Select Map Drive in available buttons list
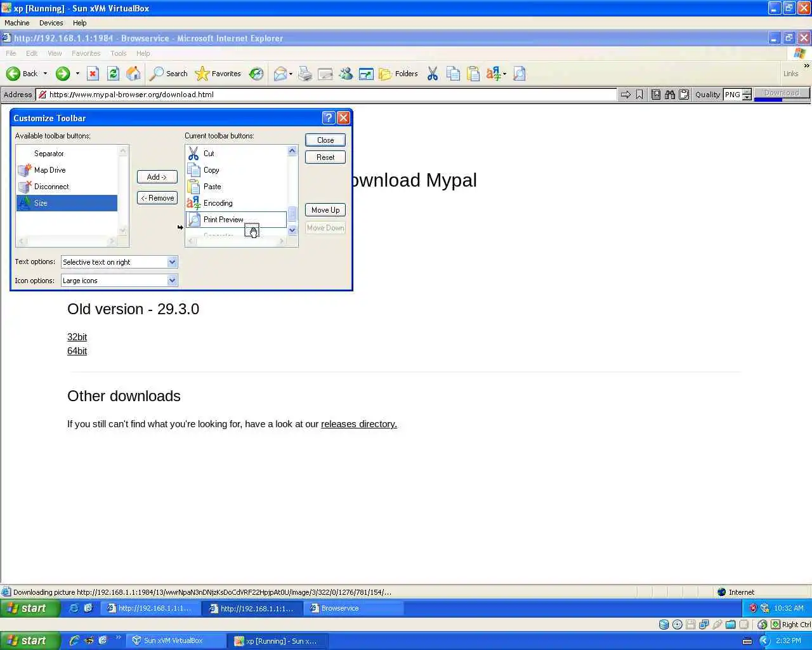This screenshot has width=812, height=650. [x=67, y=170]
